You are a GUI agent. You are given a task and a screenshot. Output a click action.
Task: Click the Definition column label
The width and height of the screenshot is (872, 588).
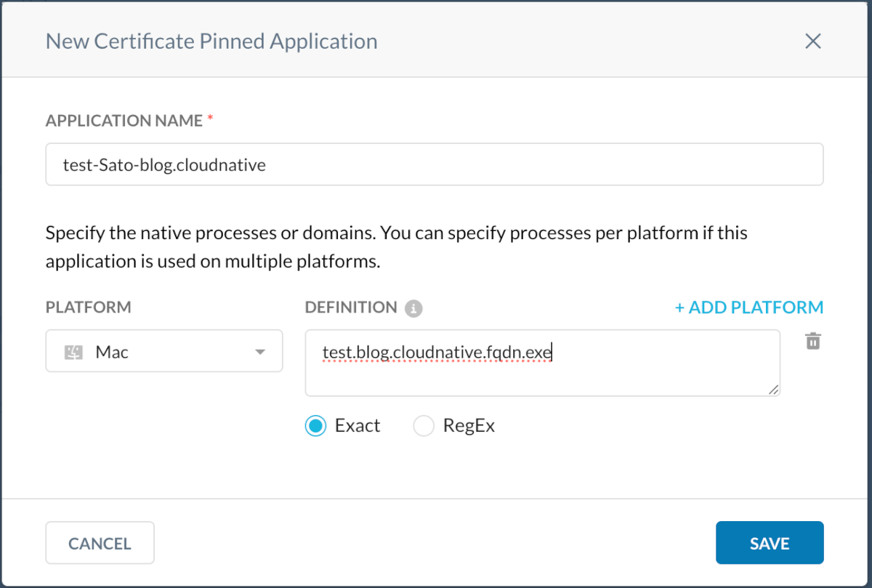tap(351, 307)
